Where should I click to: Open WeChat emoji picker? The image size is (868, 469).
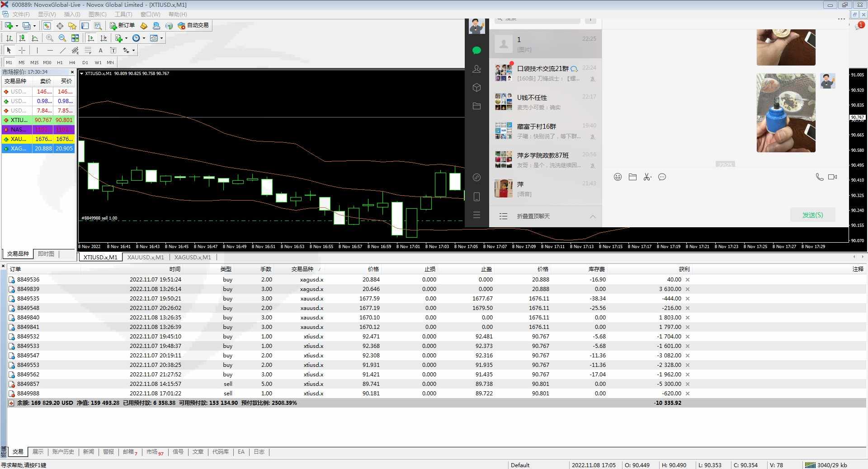pos(618,177)
